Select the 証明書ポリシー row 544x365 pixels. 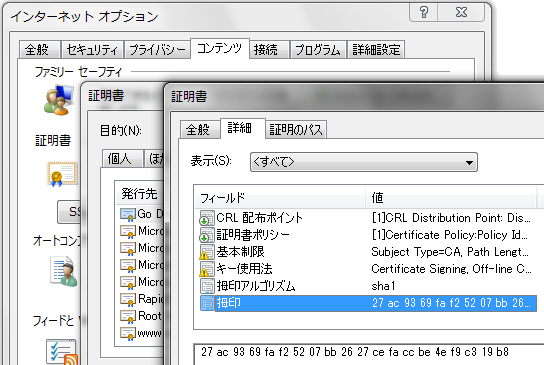tap(368, 235)
